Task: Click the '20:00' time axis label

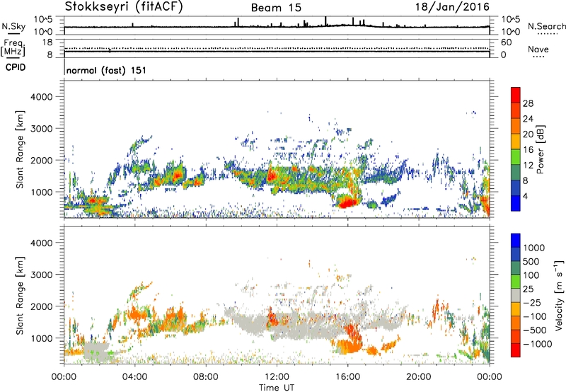Action: pyautogui.click(x=419, y=377)
